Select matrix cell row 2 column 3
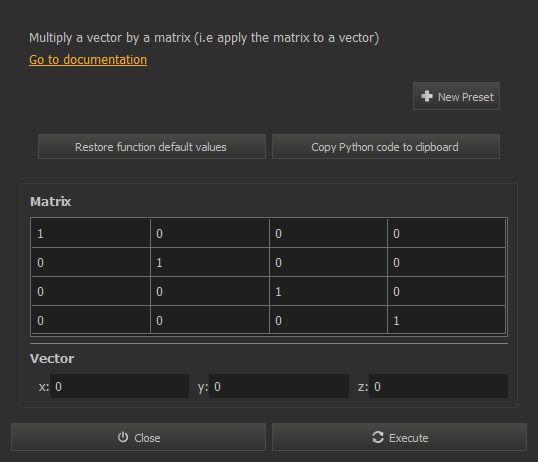This screenshot has width=538, height=462. pos(329,263)
